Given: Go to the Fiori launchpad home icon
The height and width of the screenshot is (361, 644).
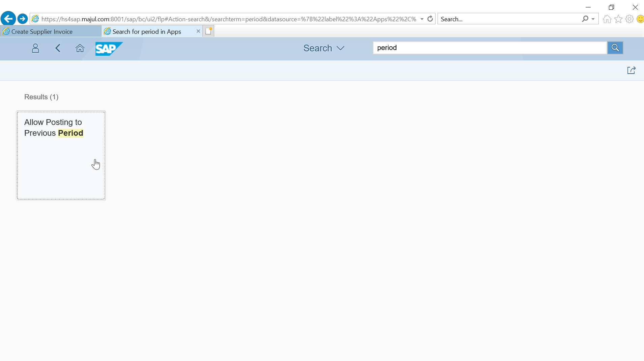Looking at the screenshot, I should [x=80, y=48].
